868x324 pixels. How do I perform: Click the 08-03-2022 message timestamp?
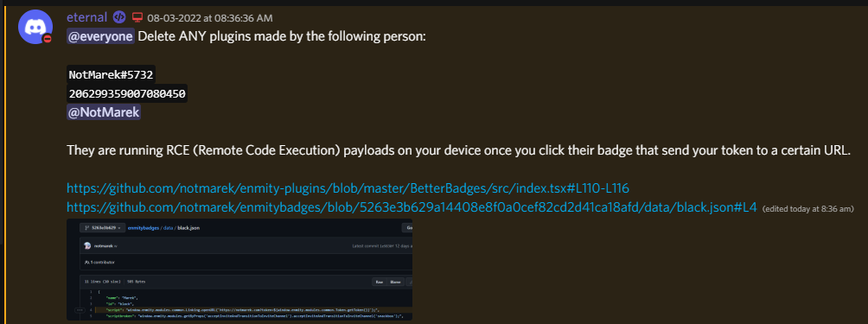[x=210, y=18]
